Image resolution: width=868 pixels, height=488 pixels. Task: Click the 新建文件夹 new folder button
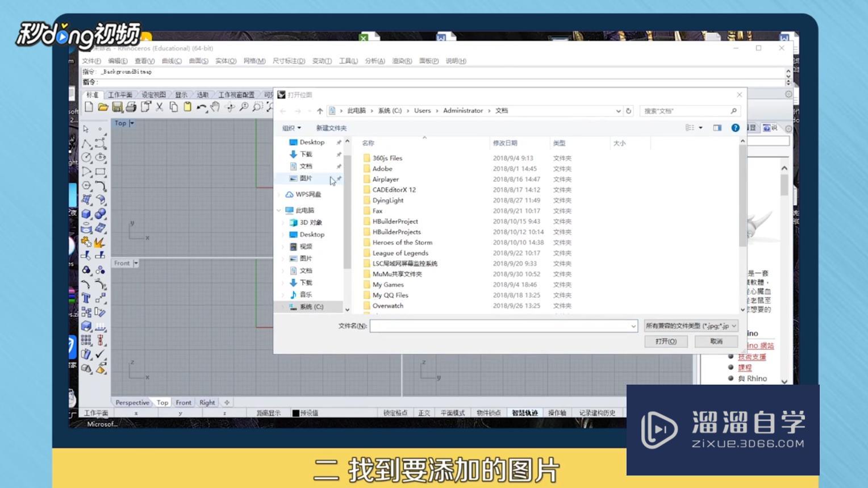331,128
